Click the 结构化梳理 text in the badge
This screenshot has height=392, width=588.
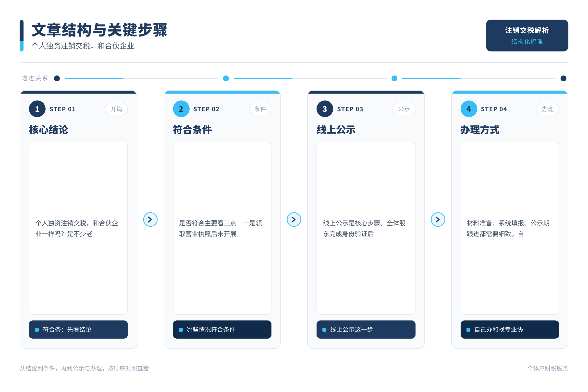[x=527, y=41]
